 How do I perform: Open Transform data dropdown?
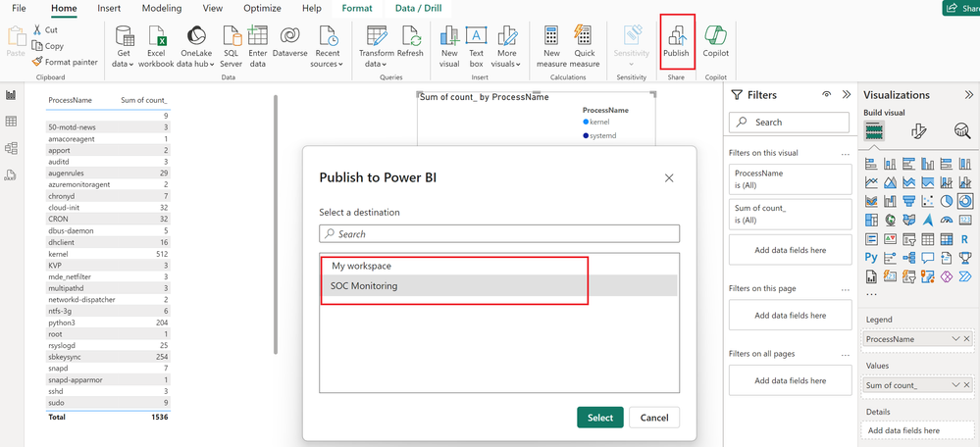377,47
